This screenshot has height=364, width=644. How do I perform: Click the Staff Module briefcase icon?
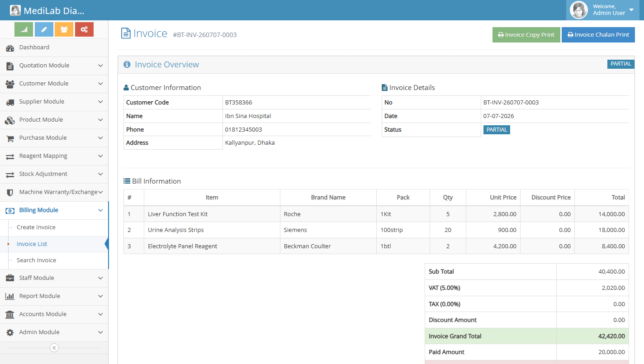(x=10, y=278)
